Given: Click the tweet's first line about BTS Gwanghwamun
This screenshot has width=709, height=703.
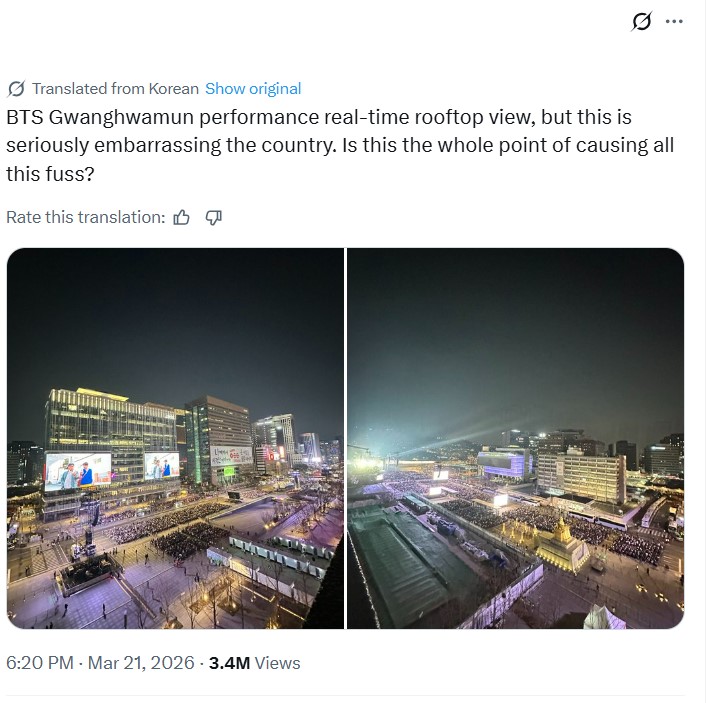Looking at the screenshot, I should [x=318, y=117].
